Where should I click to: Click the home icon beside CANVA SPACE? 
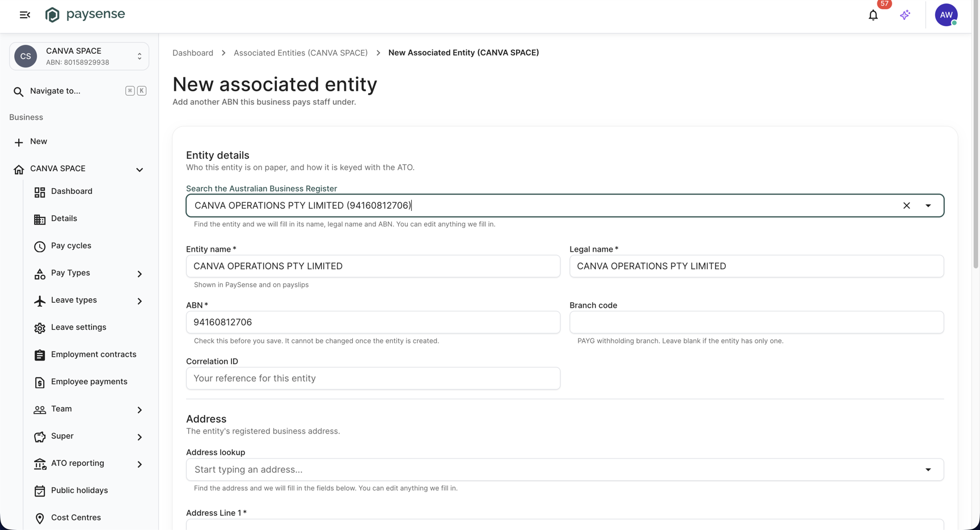pyautogui.click(x=19, y=169)
